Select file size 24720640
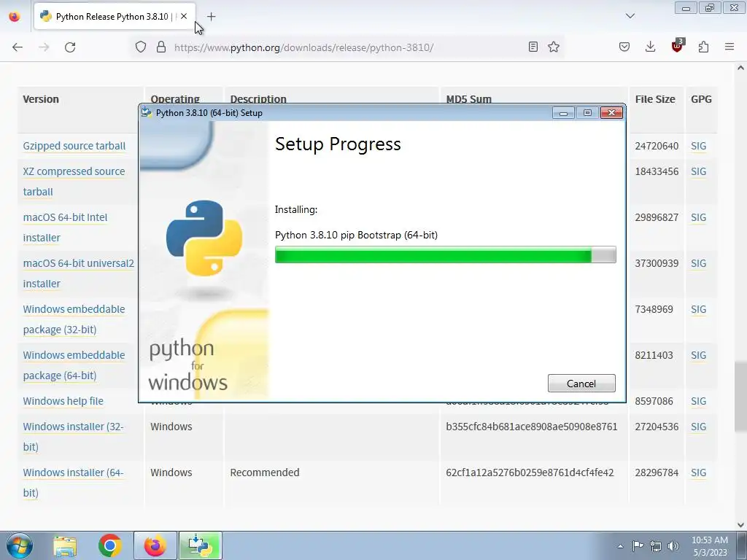 tap(657, 146)
